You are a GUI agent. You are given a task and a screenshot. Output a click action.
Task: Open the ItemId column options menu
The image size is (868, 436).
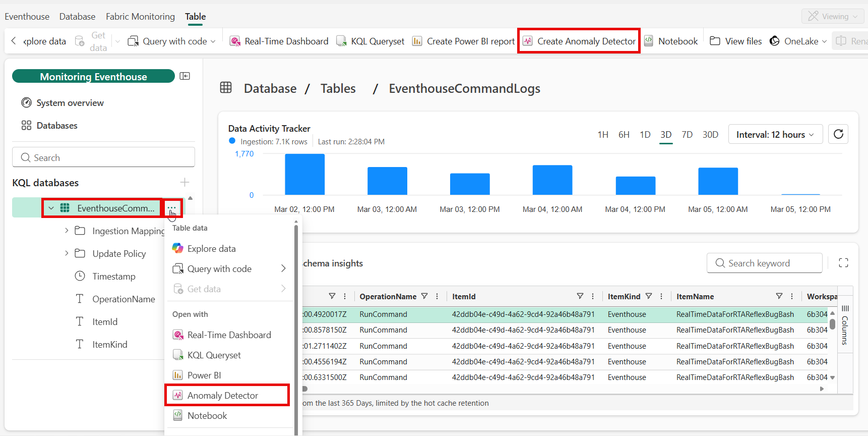click(593, 296)
